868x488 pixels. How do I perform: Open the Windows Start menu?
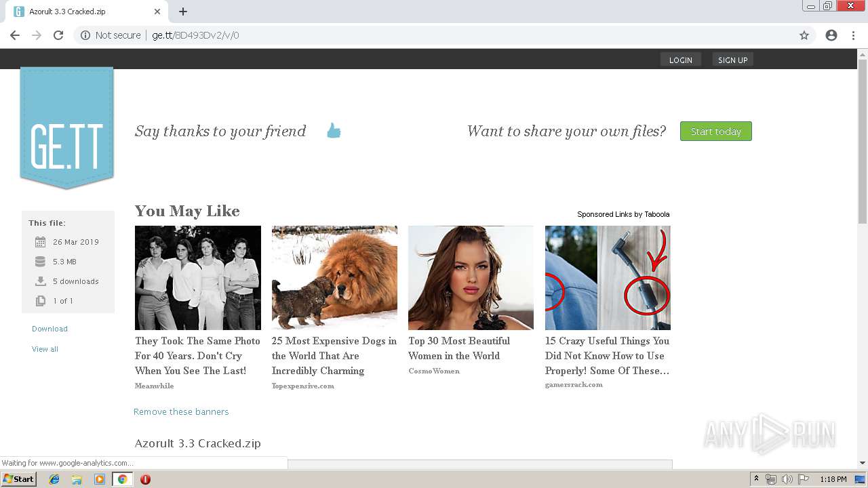[x=18, y=479]
